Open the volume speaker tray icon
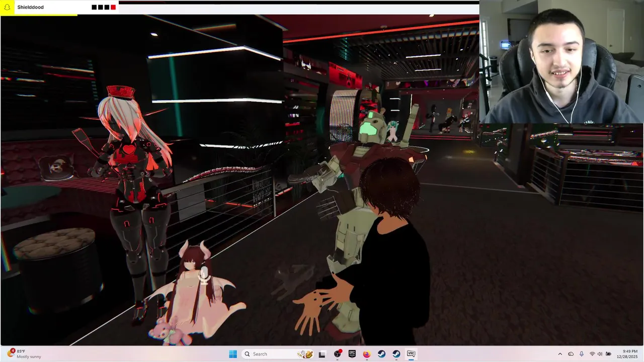The image size is (644, 362). (600, 354)
